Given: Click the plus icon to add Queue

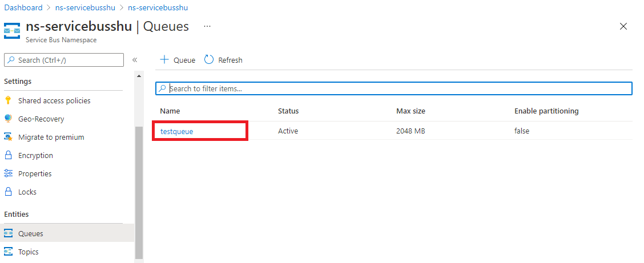Looking at the screenshot, I should click(x=164, y=60).
